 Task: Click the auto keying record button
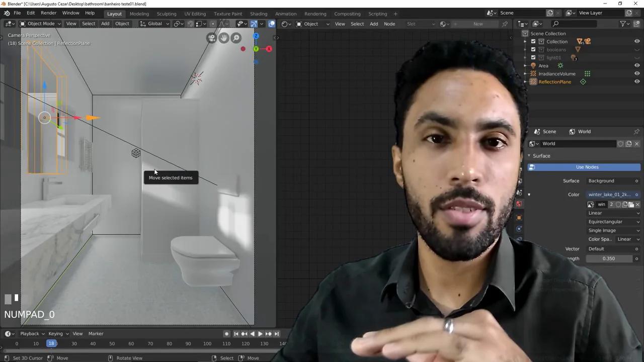(226, 334)
